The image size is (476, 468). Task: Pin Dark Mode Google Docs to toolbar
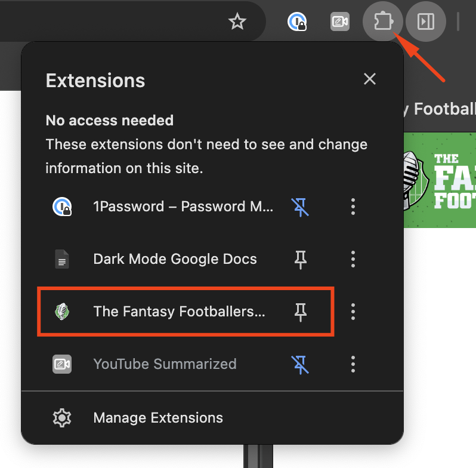(x=300, y=260)
